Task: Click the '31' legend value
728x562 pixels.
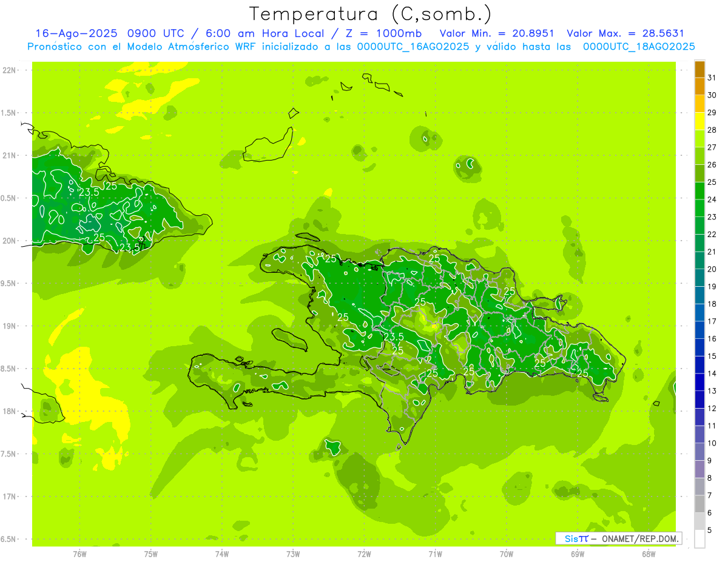Action: [x=712, y=78]
